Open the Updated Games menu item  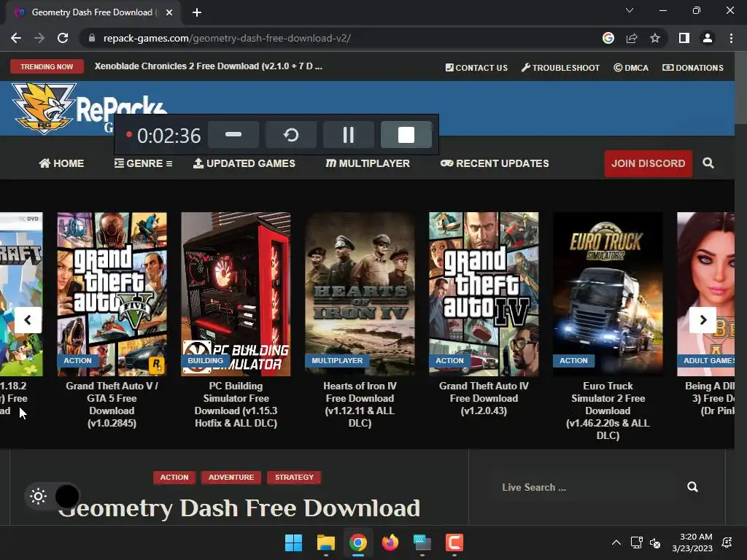pyautogui.click(x=244, y=163)
